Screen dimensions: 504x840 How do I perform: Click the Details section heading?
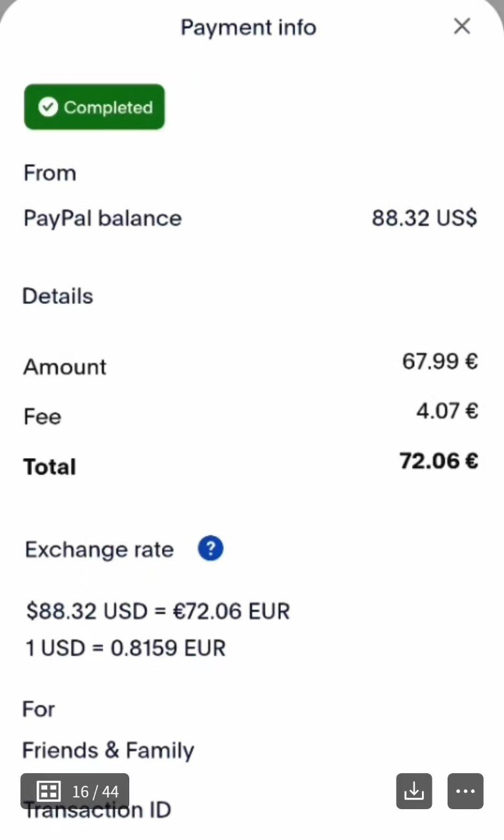point(58,296)
